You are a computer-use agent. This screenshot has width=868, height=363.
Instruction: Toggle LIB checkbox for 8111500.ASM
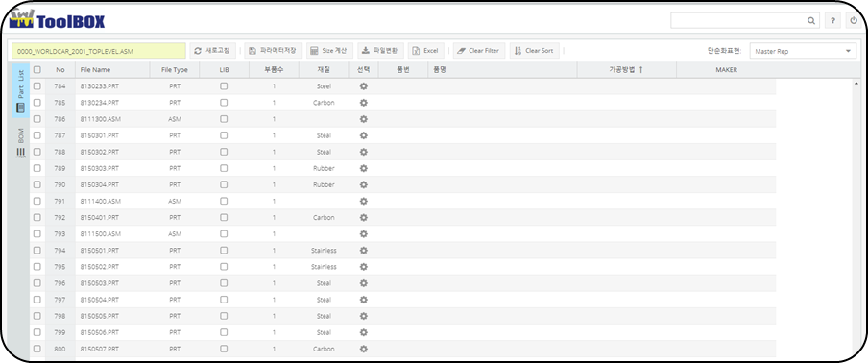point(224,234)
